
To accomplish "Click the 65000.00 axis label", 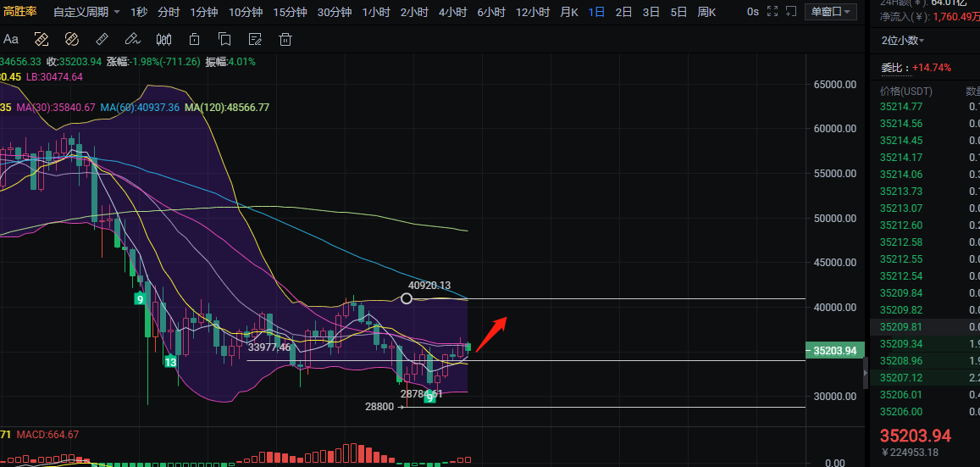I will coord(835,84).
